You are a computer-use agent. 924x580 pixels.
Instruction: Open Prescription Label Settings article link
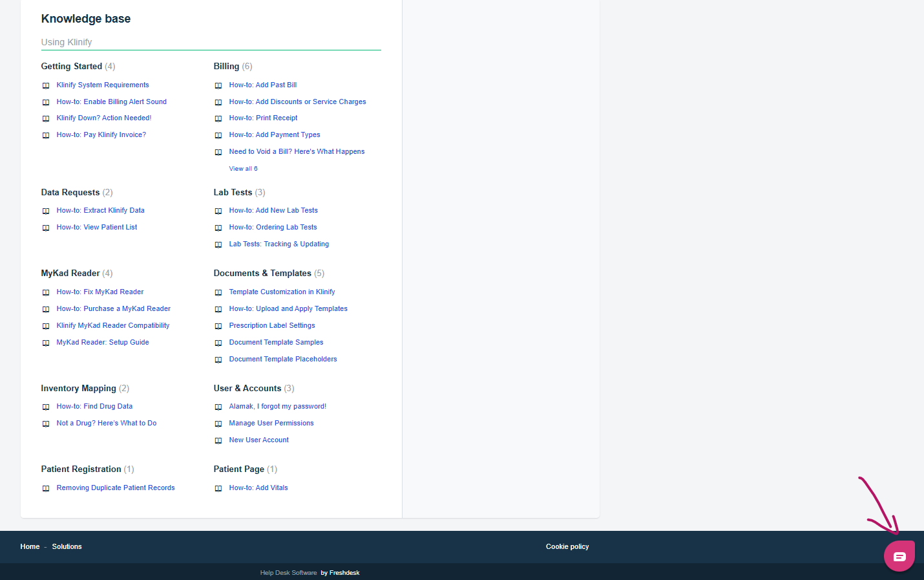tap(272, 325)
